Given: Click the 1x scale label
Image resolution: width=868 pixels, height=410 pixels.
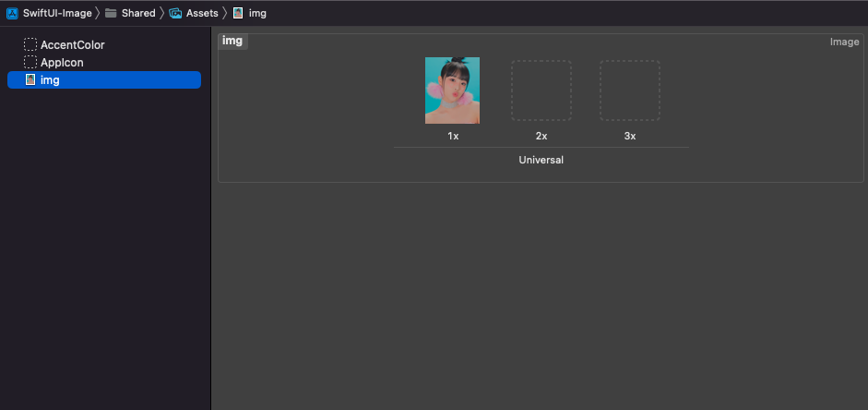Looking at the screenshot, I should click(453, 136).
